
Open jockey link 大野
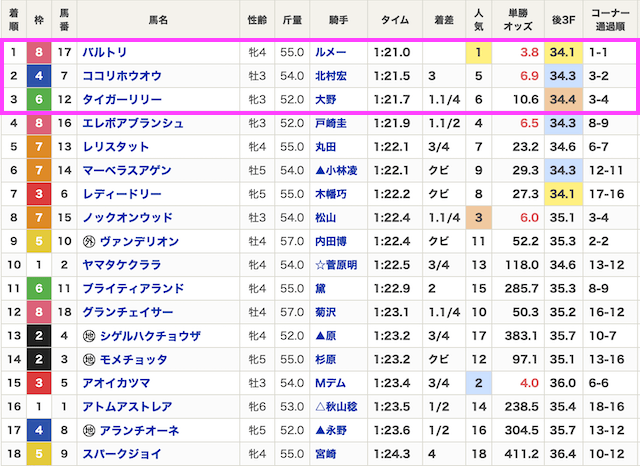[x=326, y=100]
